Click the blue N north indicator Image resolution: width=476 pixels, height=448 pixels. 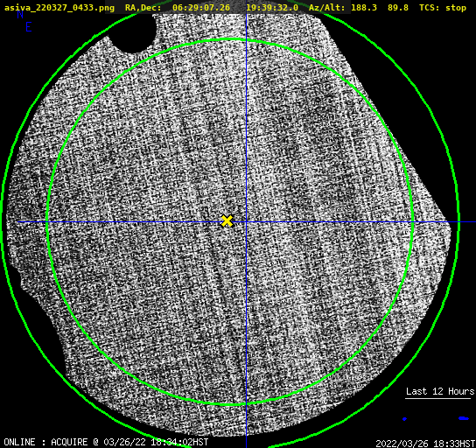coord(20,14)
